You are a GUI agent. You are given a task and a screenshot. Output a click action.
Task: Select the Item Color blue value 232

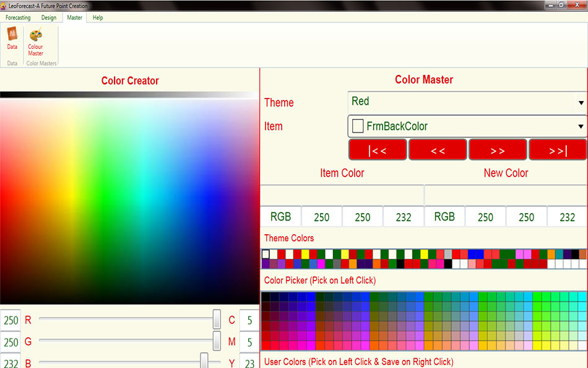[404, 217]
